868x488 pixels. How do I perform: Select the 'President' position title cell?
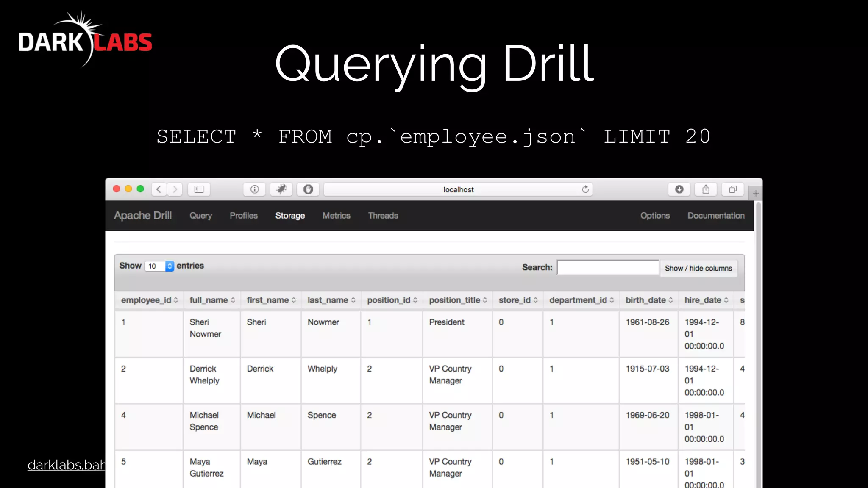457,334
